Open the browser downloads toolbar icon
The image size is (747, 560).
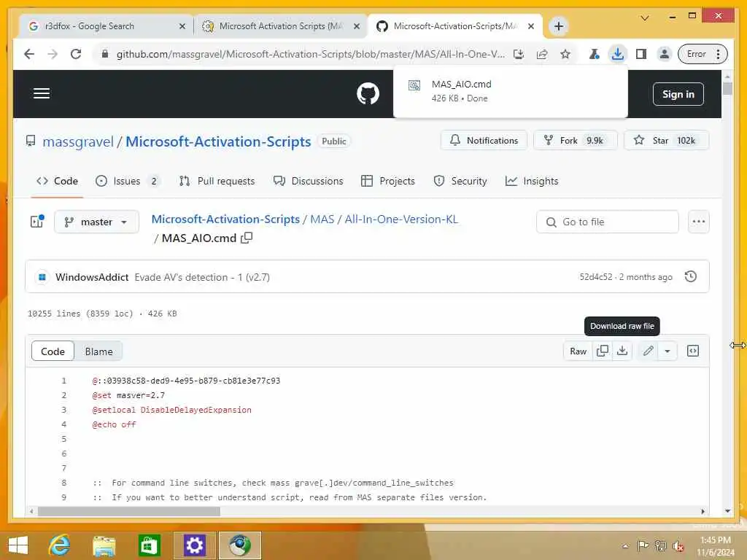(x=617, y=54)
